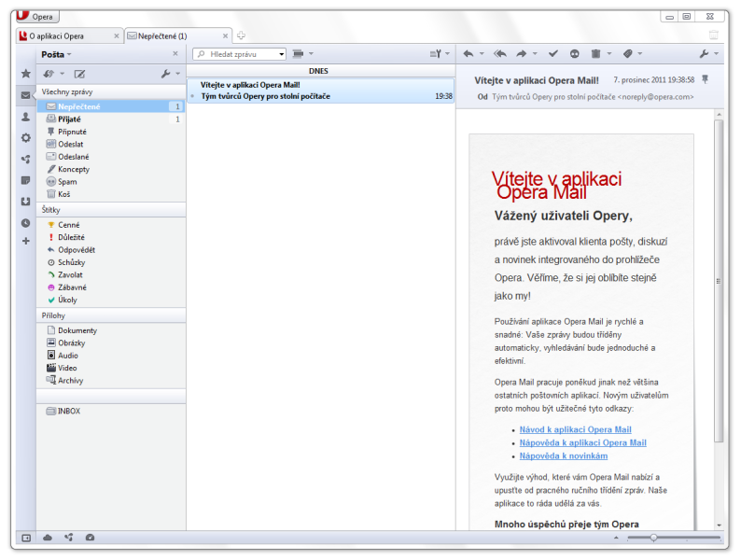Select the Přijaté folder

(112, 119)
